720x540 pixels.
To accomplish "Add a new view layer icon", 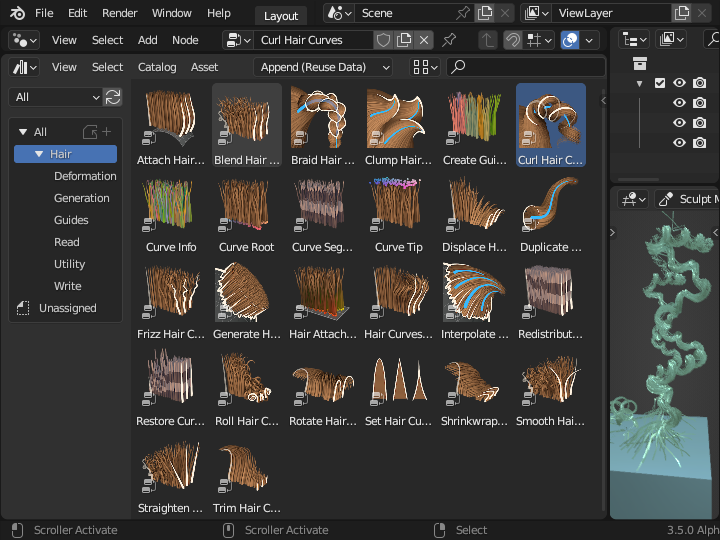I will pyautogui.click(x=681, y=13).
